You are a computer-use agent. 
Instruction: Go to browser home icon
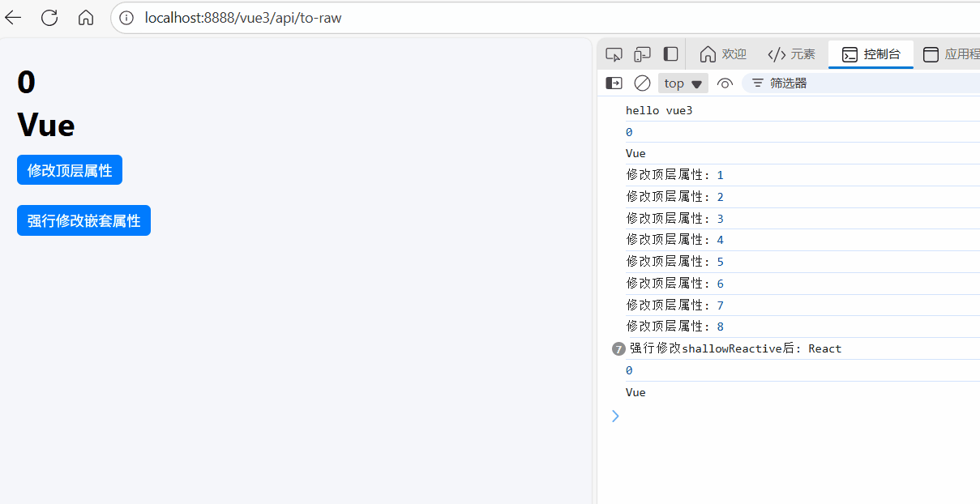pyautogui.click(x=86, y=17)
